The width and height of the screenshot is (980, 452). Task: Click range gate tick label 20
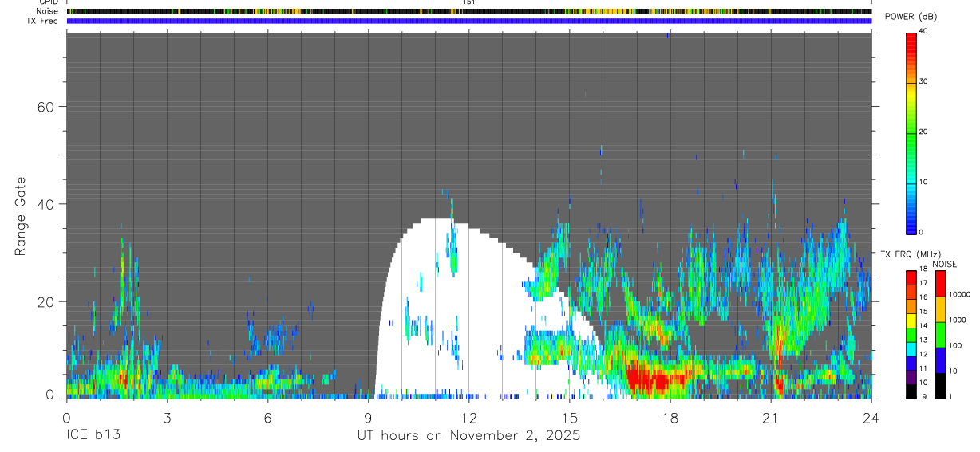click(x=46, y=302)
